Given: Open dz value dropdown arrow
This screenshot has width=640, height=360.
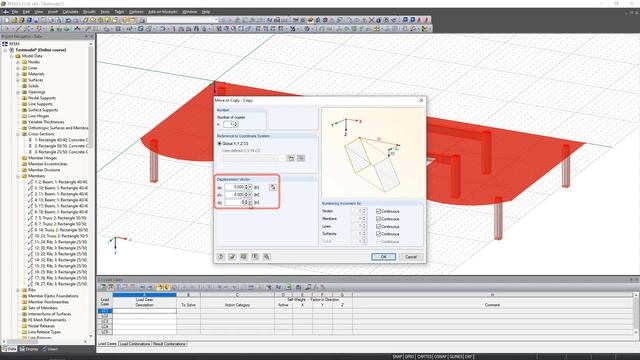Looking at the screenshot, I should pos(250,202).
